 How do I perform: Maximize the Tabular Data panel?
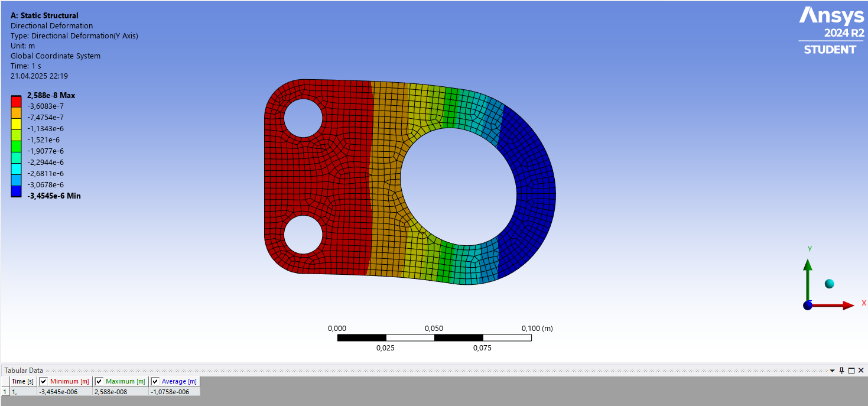851,371
